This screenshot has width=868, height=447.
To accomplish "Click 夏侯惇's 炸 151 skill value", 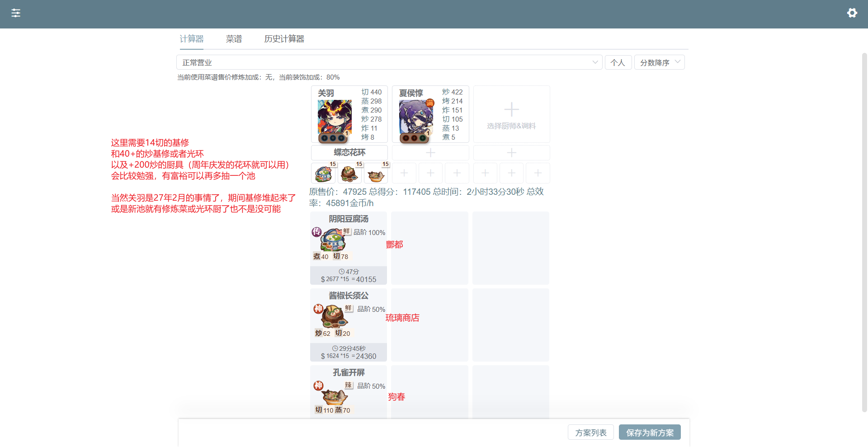I will pos(453,110).
